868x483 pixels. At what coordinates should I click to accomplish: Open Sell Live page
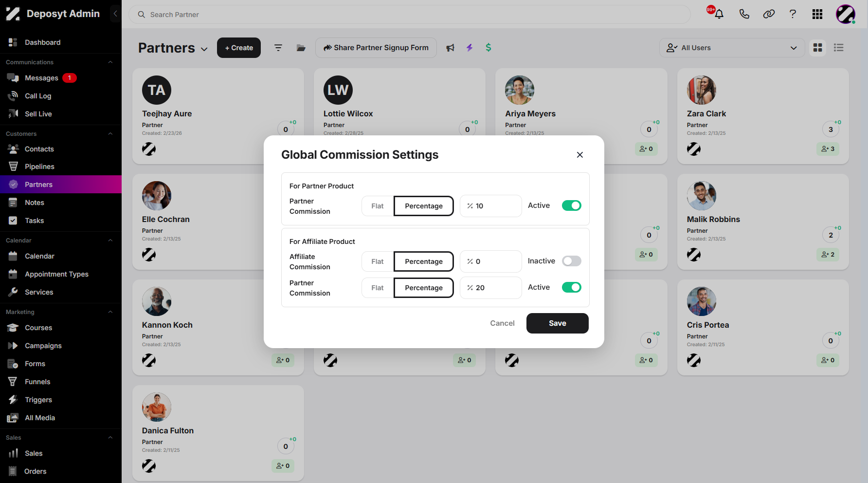[x=61, y=114]
